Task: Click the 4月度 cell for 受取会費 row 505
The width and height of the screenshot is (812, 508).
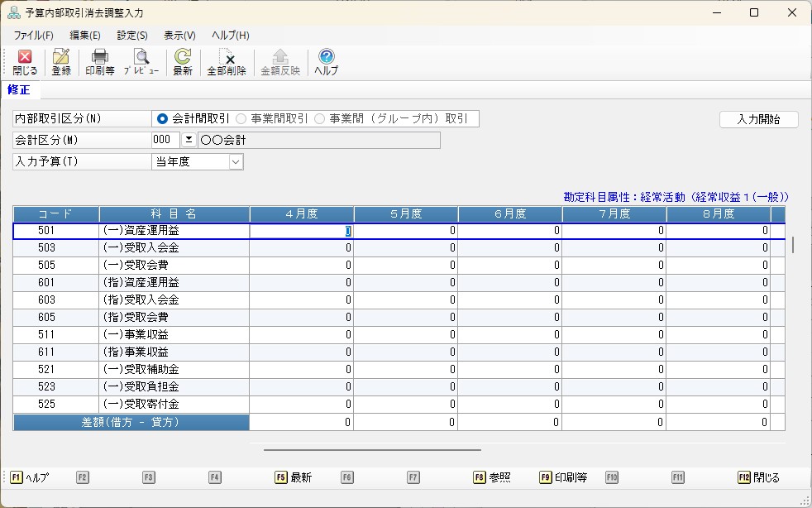Action: [x=301, y=266]
